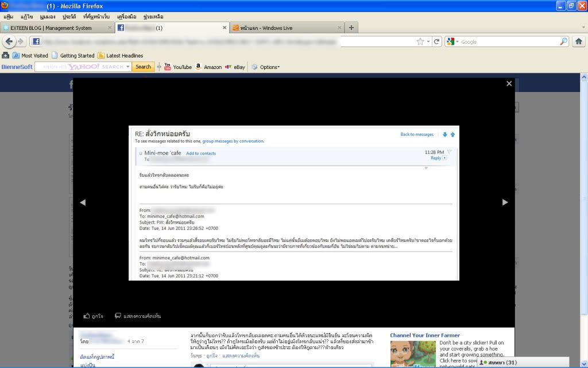Open the address bar history dropdown
This screenshot has height=368, width=588.
coord(428,41)
